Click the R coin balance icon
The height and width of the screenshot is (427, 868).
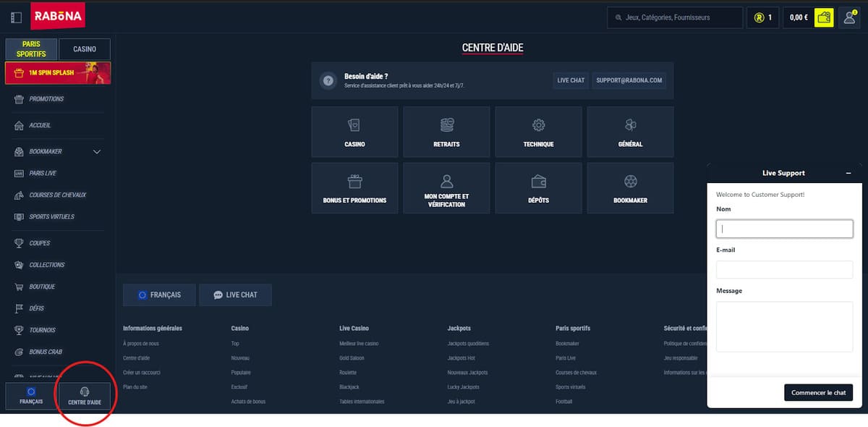point(759,17)
